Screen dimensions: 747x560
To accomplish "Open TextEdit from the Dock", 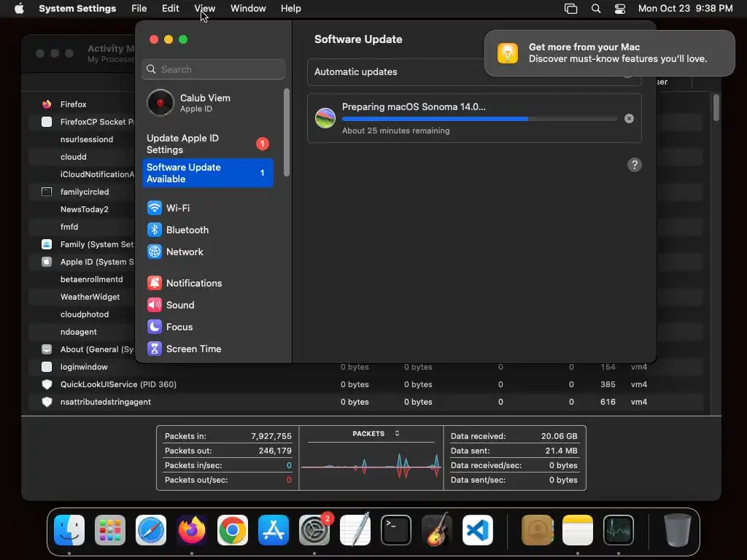I will coord(355,530).
